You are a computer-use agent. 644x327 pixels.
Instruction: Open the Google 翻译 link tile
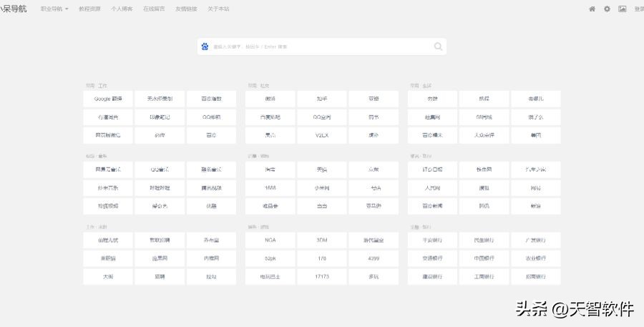108,99
